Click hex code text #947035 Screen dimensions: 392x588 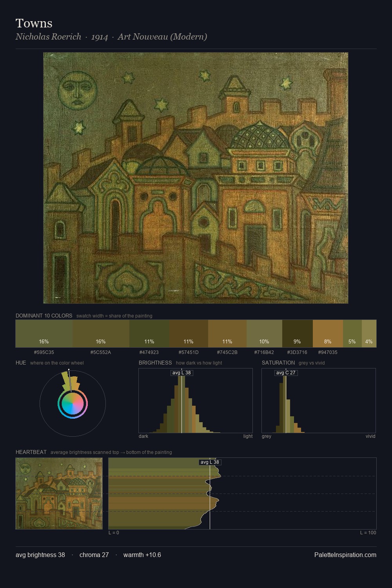pyautogui.click(x=328, y=352)
